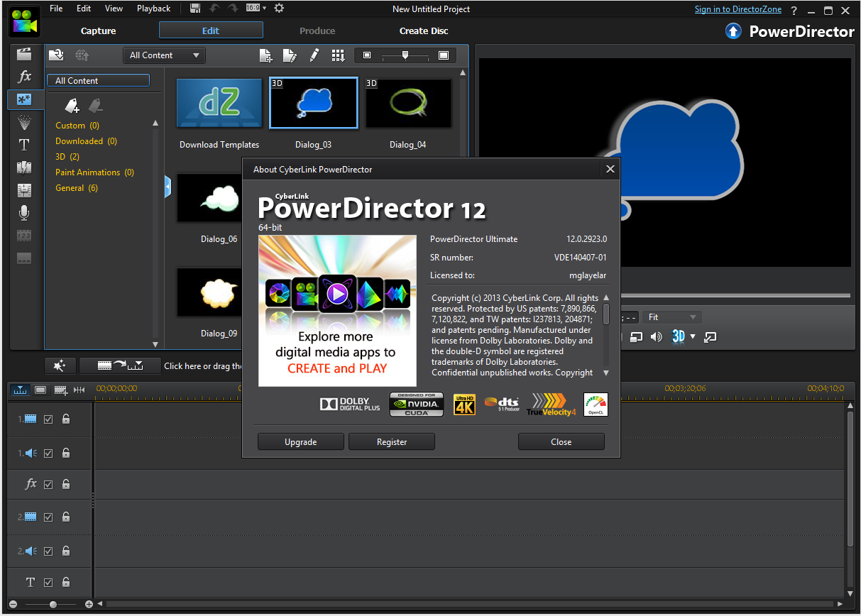The height and width of the screenshot is (616, 861).
Task: Click the save project floppy icon
Action: [x=195, y=9]
